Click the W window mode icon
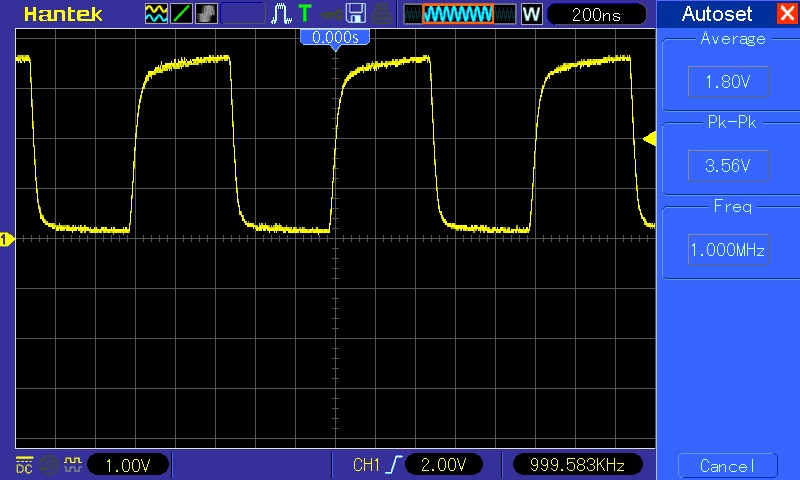 pos(532,14)
